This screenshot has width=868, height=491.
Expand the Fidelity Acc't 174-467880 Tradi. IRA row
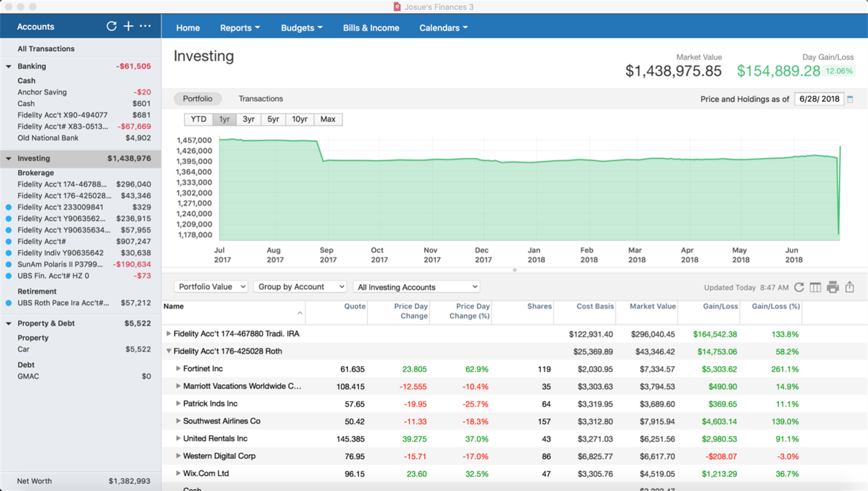[168, 334]
